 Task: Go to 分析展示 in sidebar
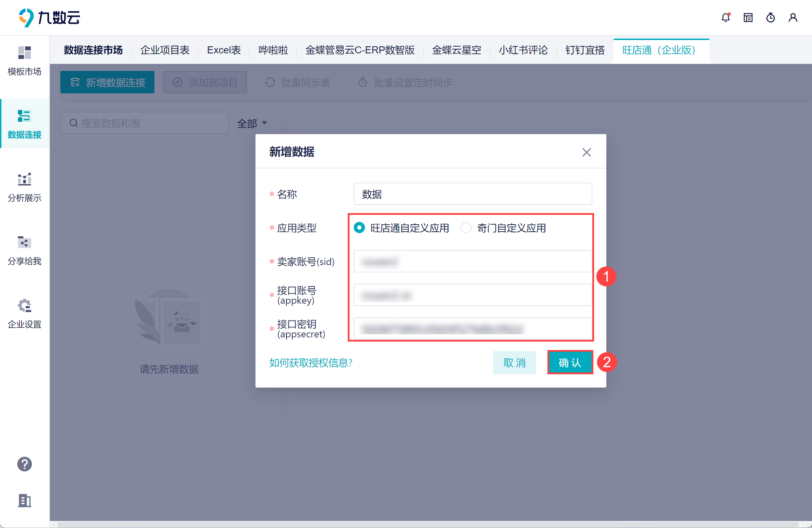coord(25,187)
